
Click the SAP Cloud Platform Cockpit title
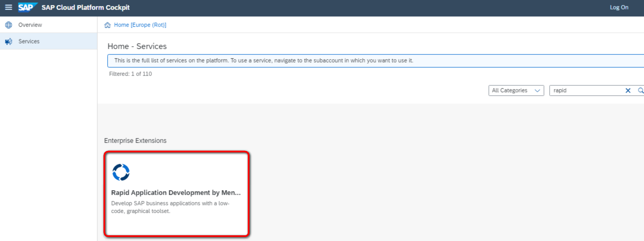(86, 7)
